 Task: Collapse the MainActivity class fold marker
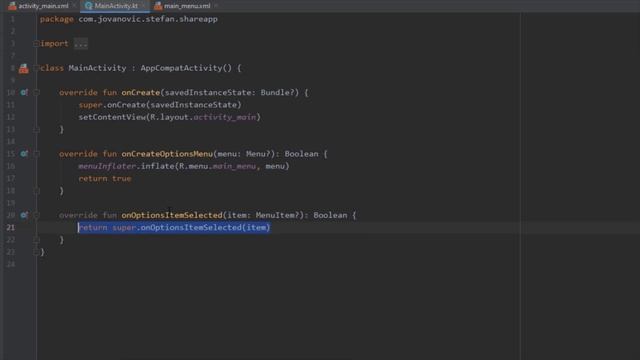[36, 68]
